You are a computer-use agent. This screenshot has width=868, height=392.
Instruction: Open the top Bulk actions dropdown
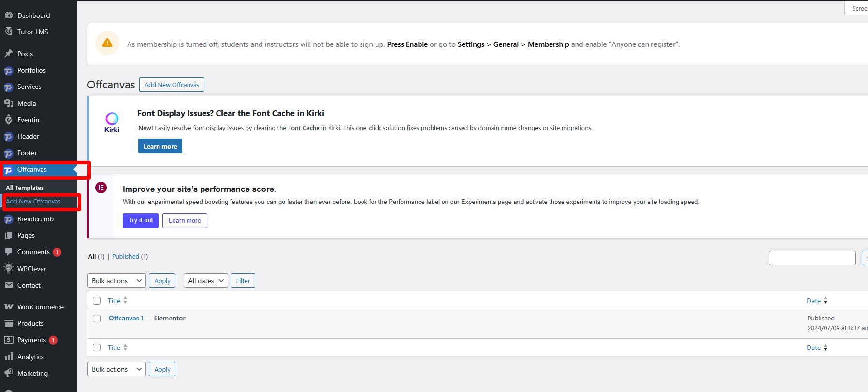[116, 281]
